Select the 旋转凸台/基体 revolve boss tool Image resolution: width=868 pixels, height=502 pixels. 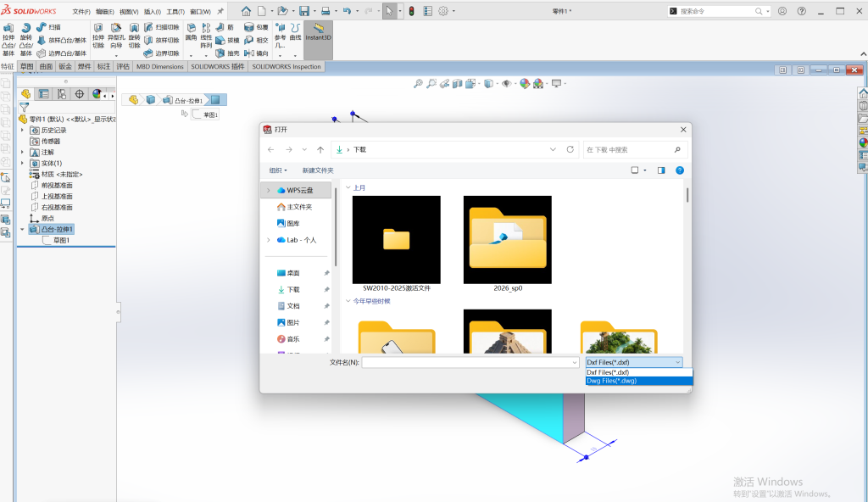coord(26,39)
